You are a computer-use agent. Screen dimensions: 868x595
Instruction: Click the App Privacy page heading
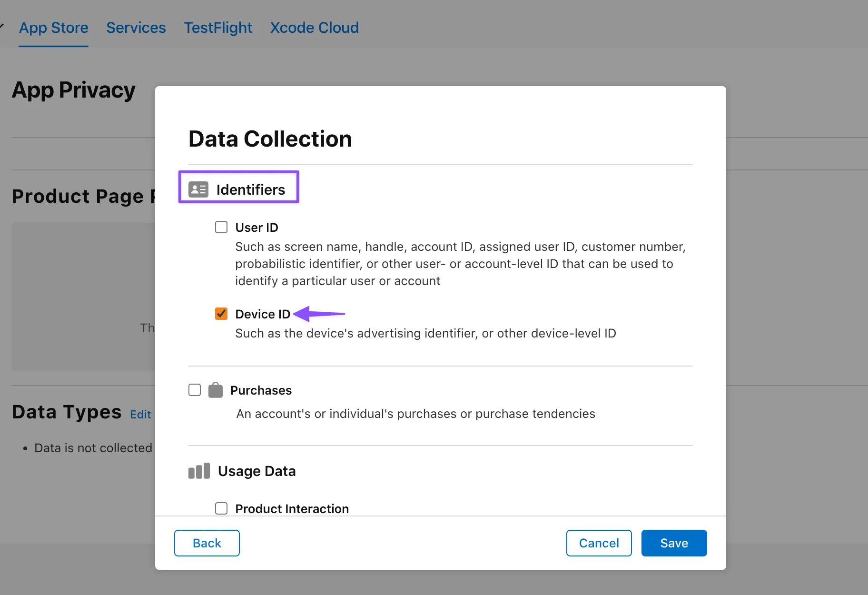coord(74,90)
